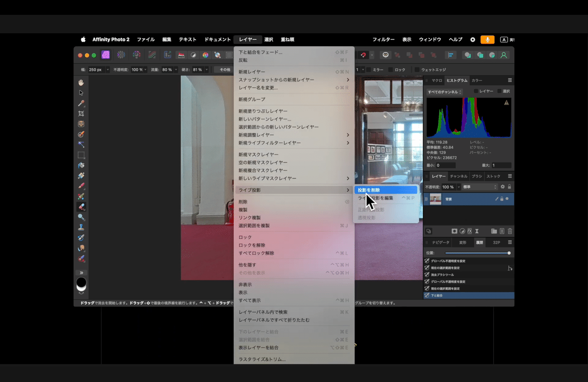The width and height of the screenshot is (588, 382).
Task: Enable the レイヤー checkbox in Histogram panel
Action: [x=476, y=91]
